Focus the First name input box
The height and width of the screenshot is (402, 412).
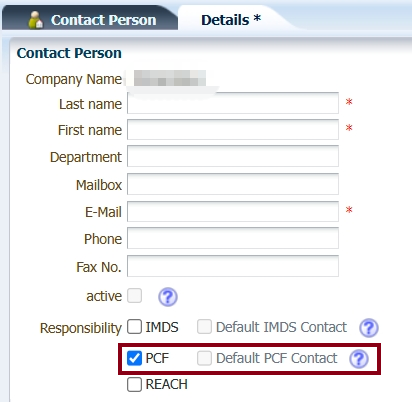pos(233,129)
